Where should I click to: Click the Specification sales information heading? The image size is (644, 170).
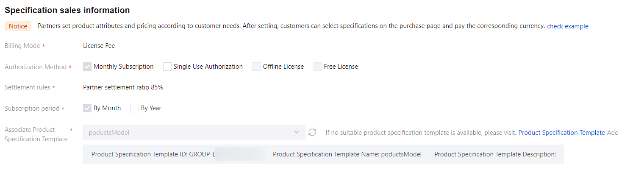67,10
